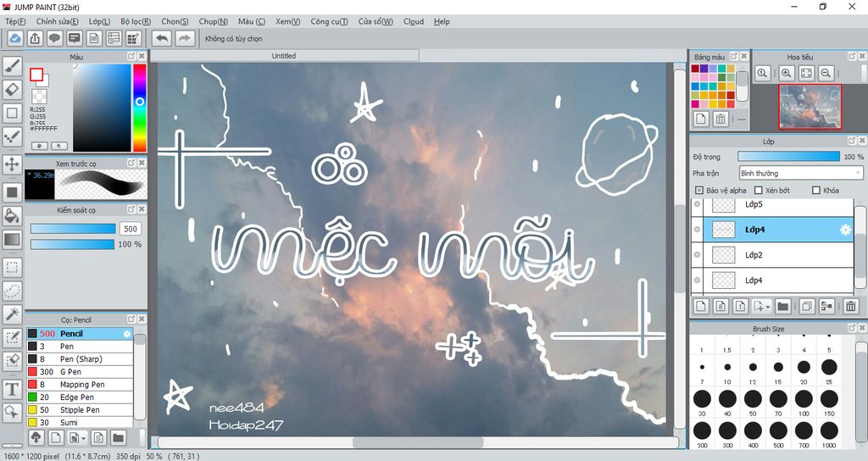Toggle Bảo vệ alpha checkbox
Viewport: 868px width, 461px height.
[x=699, y=191]
